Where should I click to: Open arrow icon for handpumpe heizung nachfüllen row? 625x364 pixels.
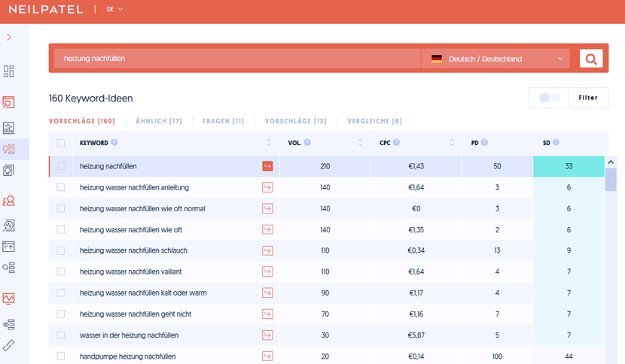tap(267, 356)
